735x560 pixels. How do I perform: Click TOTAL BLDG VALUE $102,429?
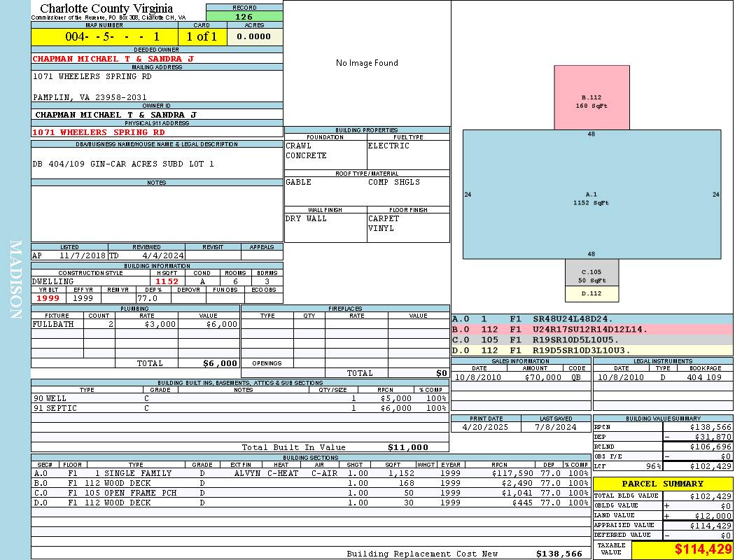point(710,496)
